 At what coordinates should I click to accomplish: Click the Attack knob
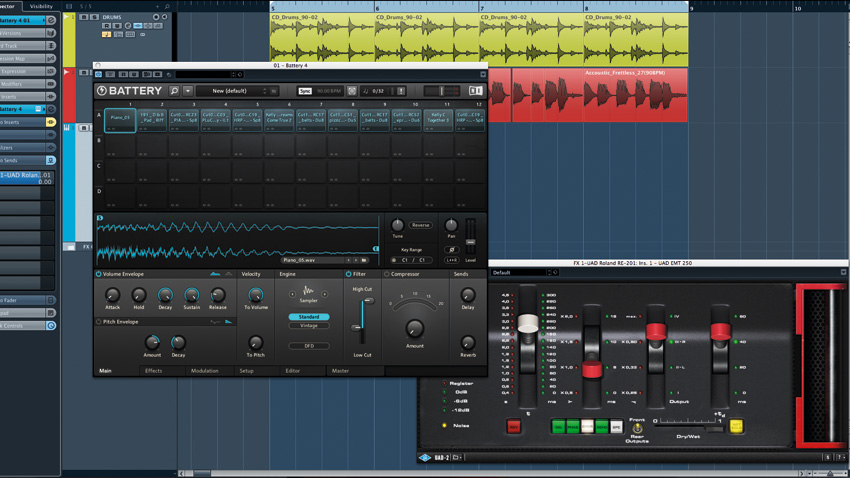click(112, 295)
